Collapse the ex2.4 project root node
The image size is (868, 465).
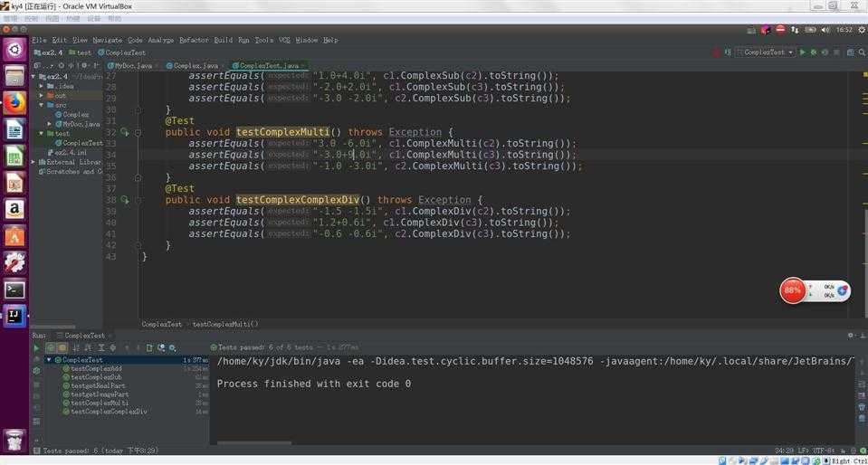[34, 77]
